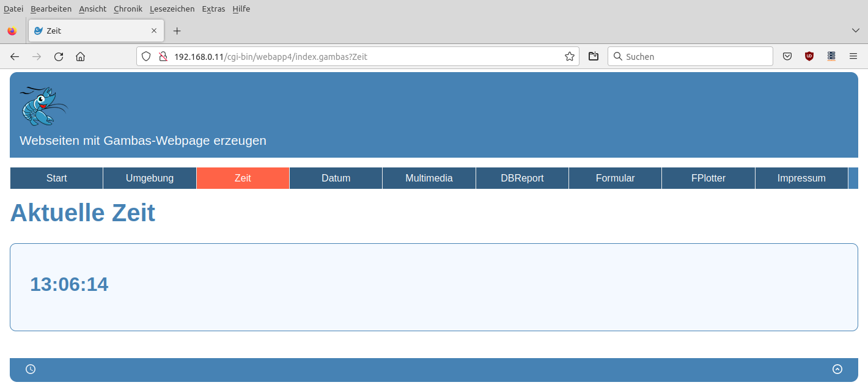Click the shield tracking protection icon
This screenshot has width=868, height=385.
click(146, 57)
